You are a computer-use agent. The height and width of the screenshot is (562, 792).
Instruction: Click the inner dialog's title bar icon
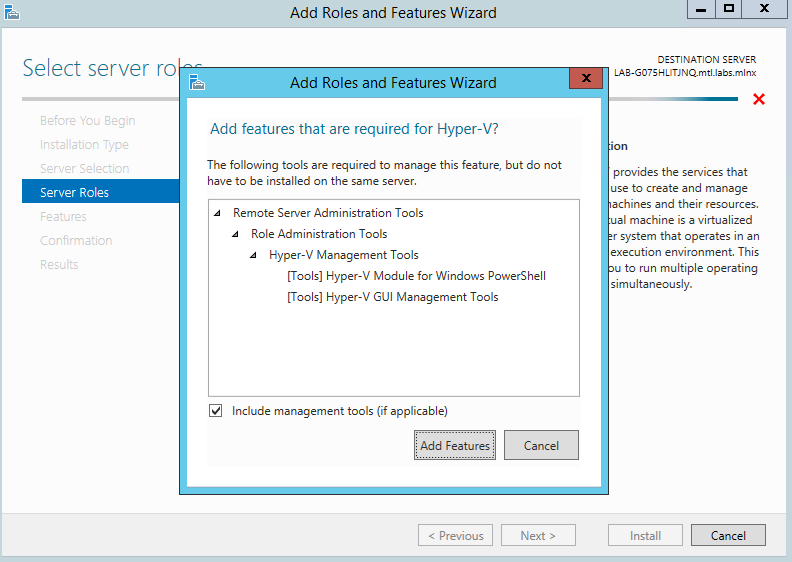coord(197,82)
